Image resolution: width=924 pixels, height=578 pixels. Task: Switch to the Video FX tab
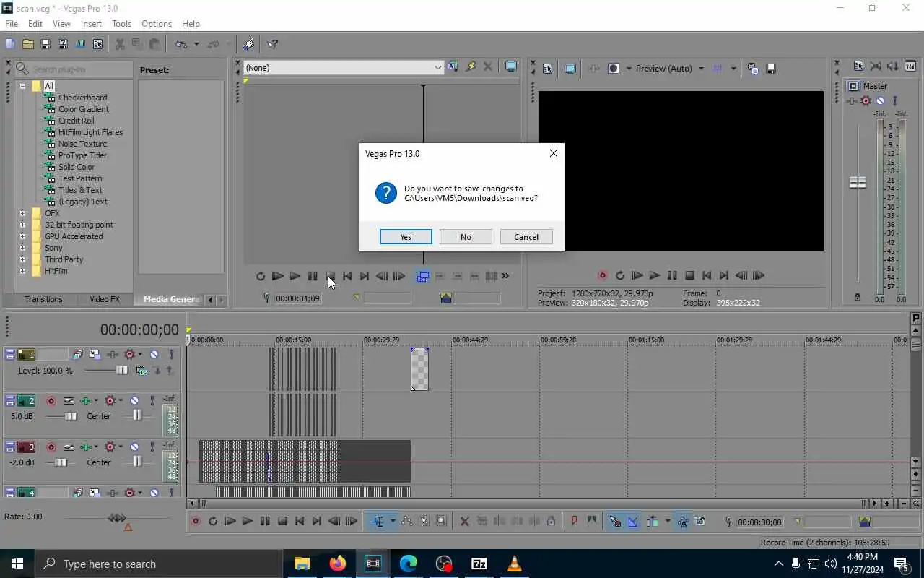point(105,299)
